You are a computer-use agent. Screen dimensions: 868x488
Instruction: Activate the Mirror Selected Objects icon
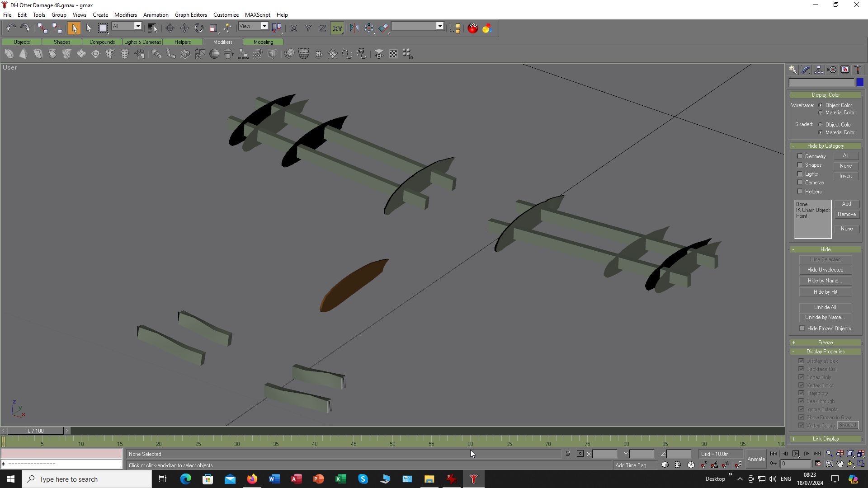pyautogui.click(x=354, y=28)
